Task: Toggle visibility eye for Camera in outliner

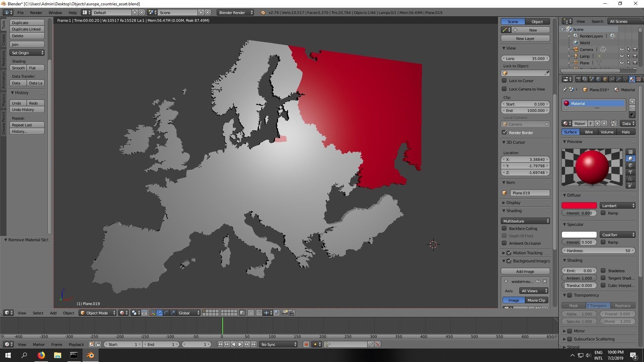Action: point(622,49)
